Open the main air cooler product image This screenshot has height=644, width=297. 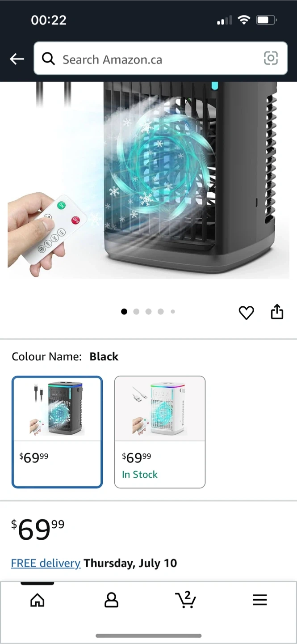(x=148, y=180)
